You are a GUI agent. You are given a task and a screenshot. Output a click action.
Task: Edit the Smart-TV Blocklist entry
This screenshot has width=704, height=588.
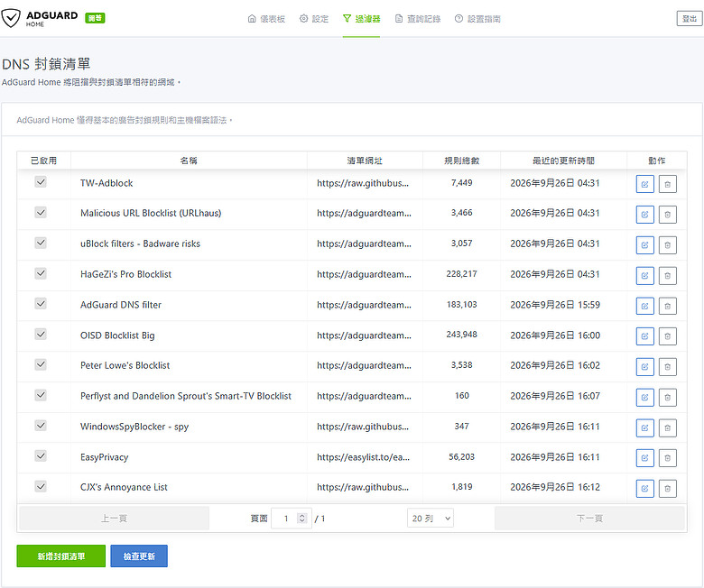coord(644,397)
